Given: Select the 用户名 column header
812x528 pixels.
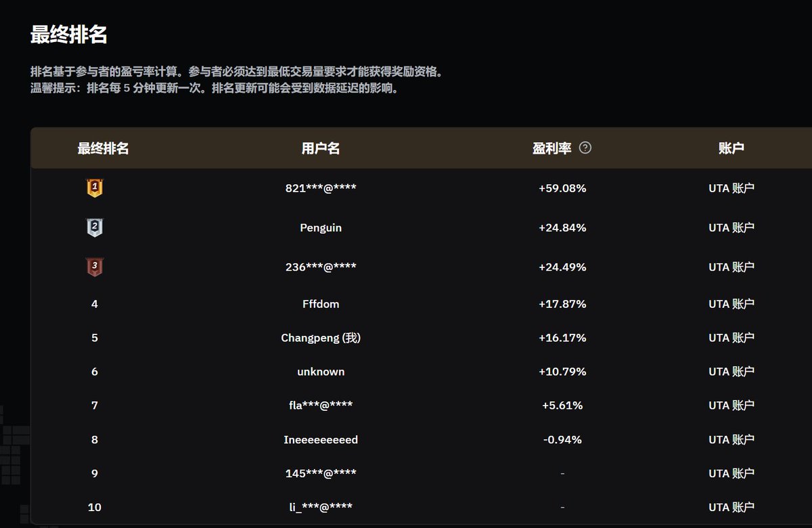Looking at the screenshot, I should [x=321, y=148].
